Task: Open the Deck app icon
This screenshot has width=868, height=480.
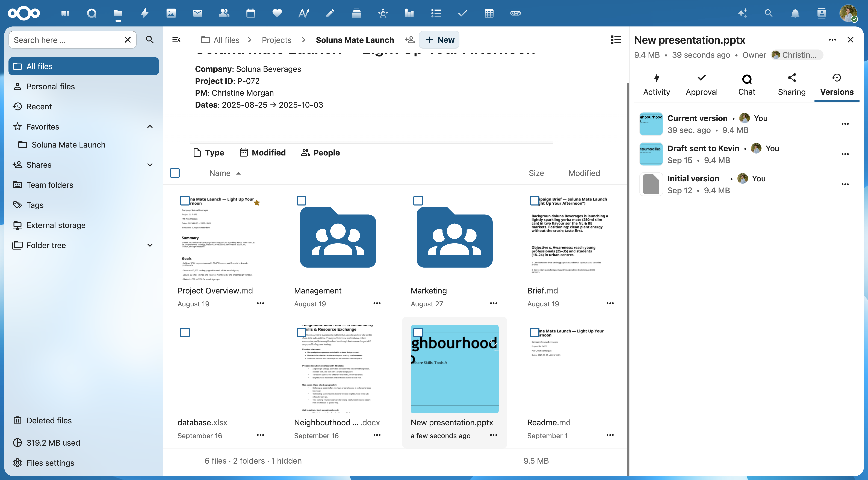Action: coord(356,13)
